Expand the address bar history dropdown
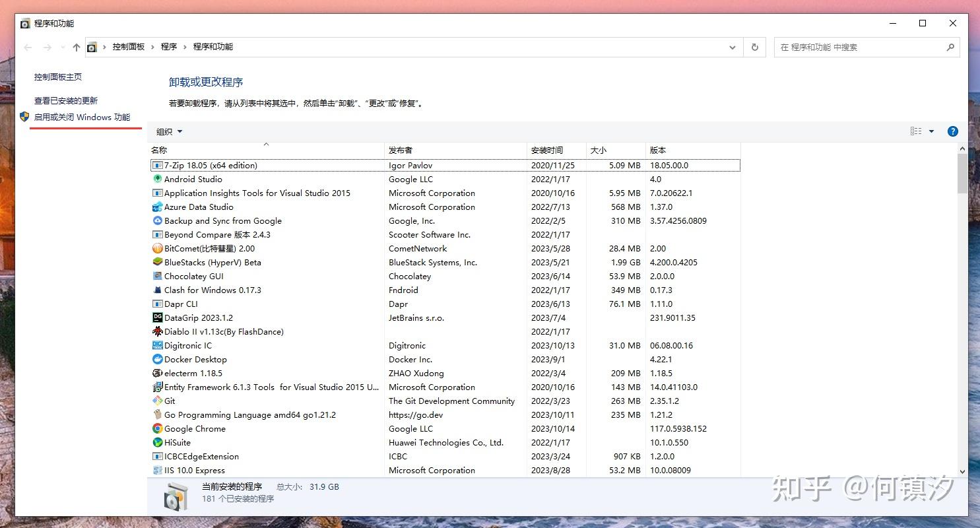The height and width of the screenshot is (528, 980). click(x=733, y=47)
